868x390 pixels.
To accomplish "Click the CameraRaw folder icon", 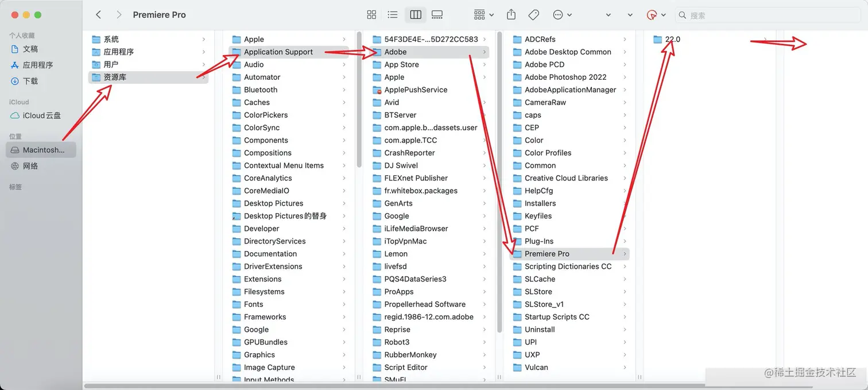I will 517,102.
